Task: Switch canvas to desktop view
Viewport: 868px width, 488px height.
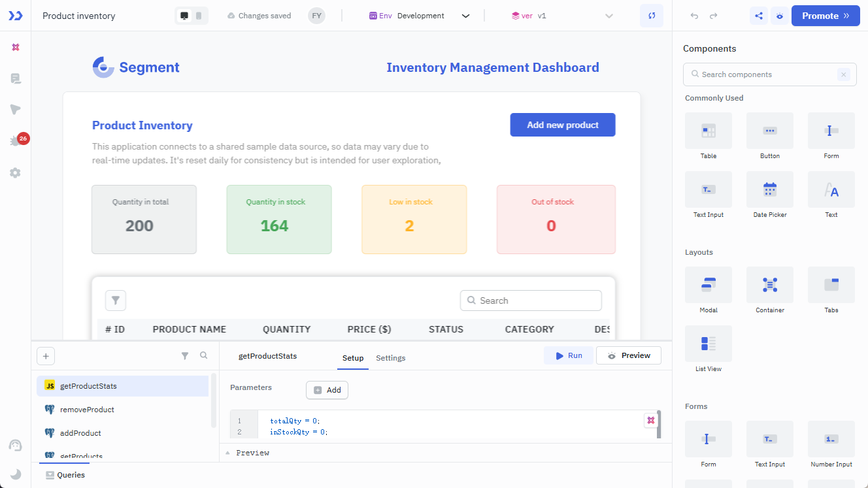Action: pos(184,16)
